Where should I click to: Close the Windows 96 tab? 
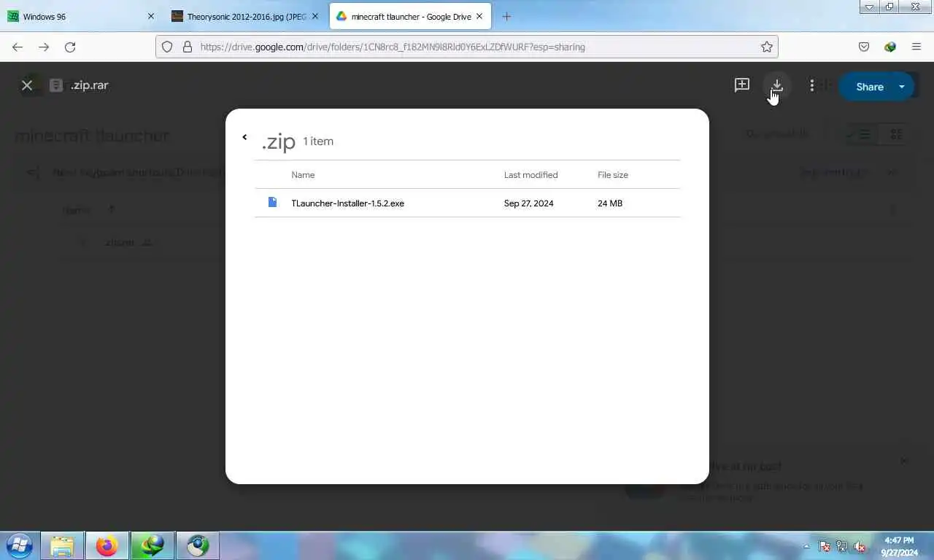151,16
